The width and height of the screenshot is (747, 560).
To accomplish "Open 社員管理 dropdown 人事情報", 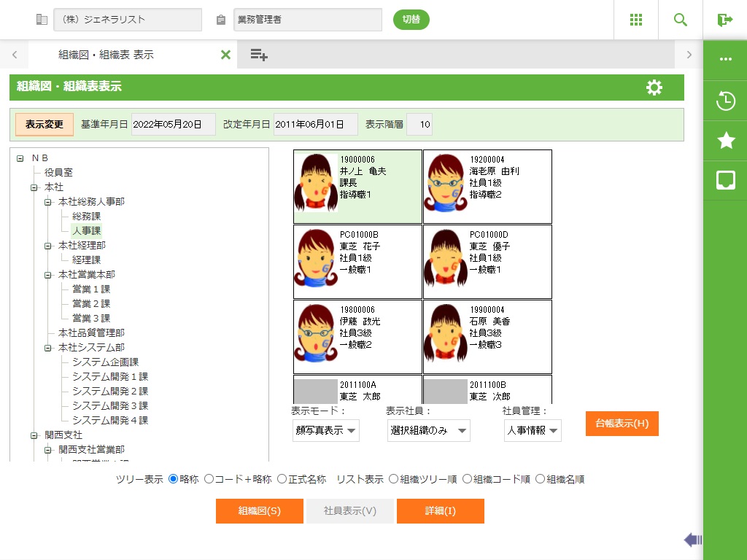I will [533, 430].
